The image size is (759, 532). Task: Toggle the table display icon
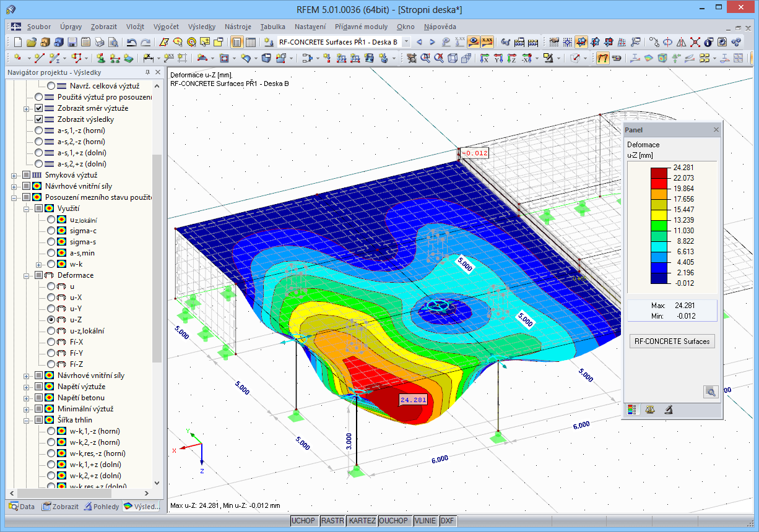(x=250, y=42)
